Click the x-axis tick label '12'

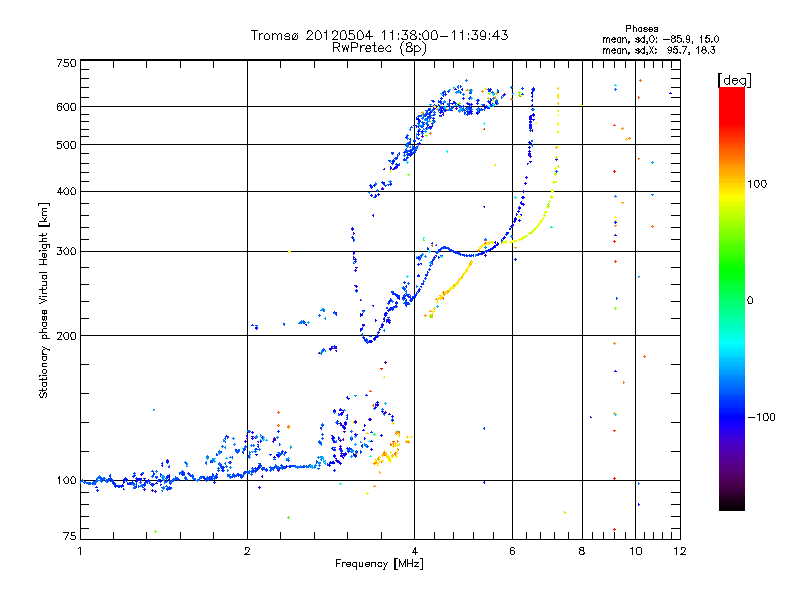(x=680, y=551)
